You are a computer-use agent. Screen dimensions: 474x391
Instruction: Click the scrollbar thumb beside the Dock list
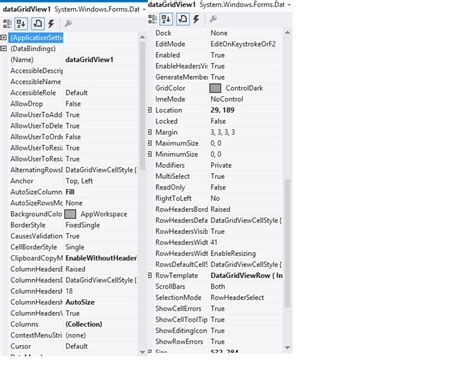click(x=287, y=243)
